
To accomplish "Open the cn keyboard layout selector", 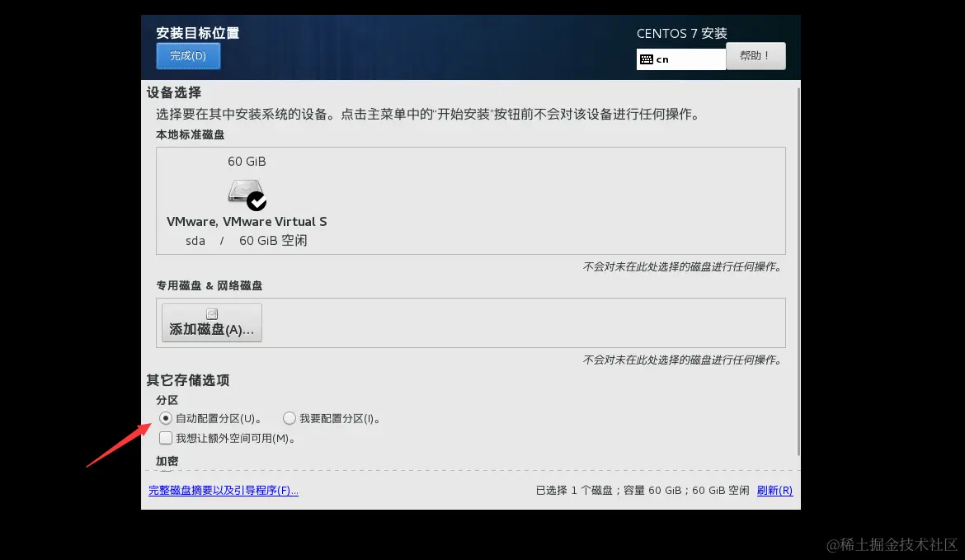I will (x=680, y=59).
